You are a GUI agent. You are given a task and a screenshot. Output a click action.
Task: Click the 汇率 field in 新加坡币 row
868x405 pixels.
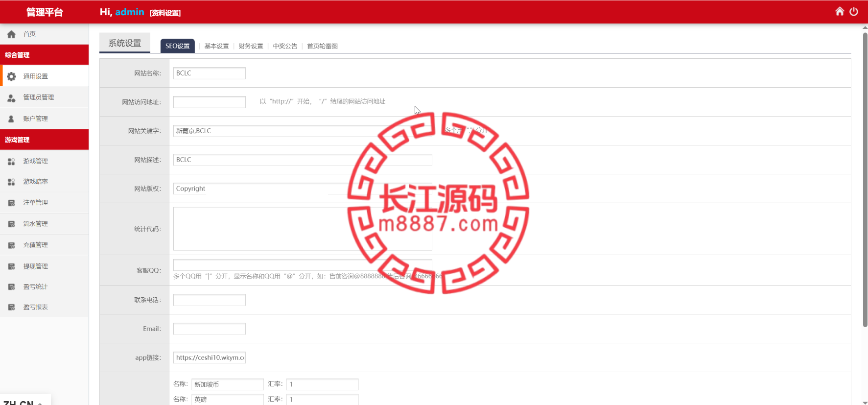[322, 384]
